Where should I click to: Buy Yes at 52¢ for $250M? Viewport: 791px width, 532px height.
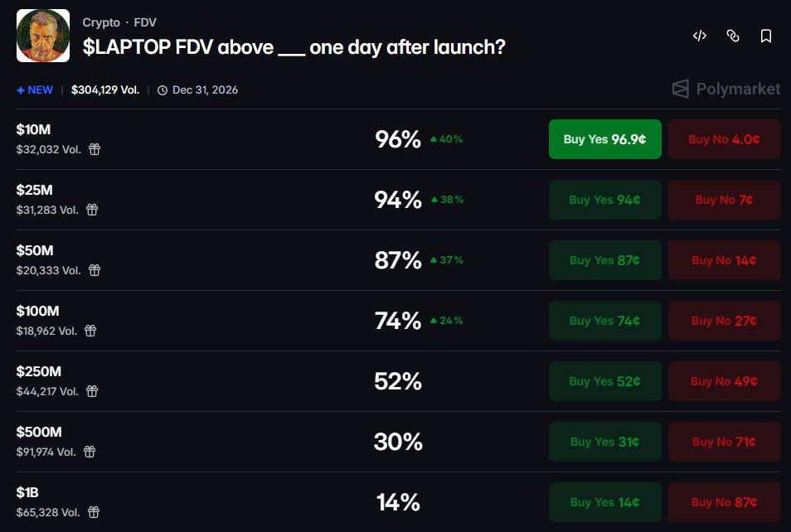(604, 381)
